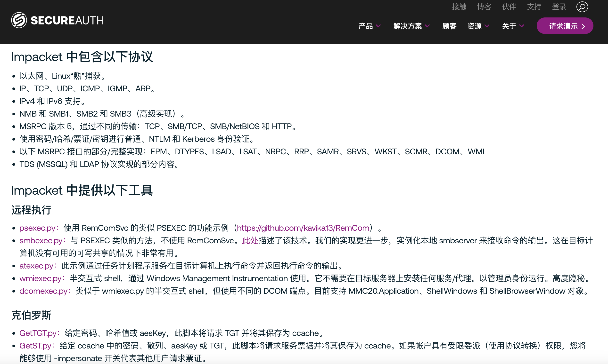The width and height of the screenshot is (608, 364).
Task: Open the wmiexec.py link
Action: 41,278
